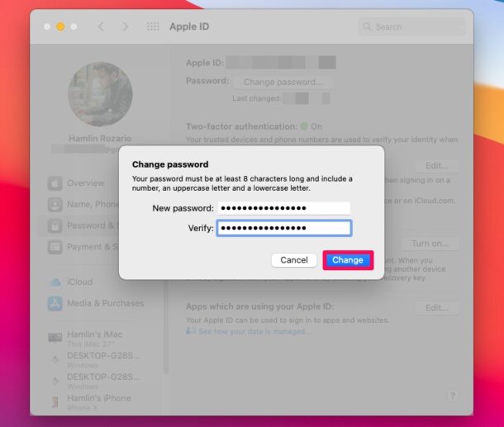Select iCloud in the sidebar

(x=71, y=282)
